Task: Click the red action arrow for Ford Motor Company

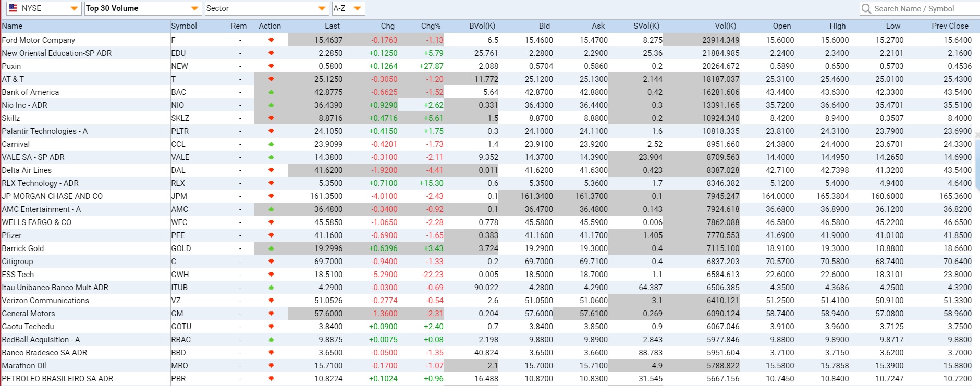Action: coord(271,40)
